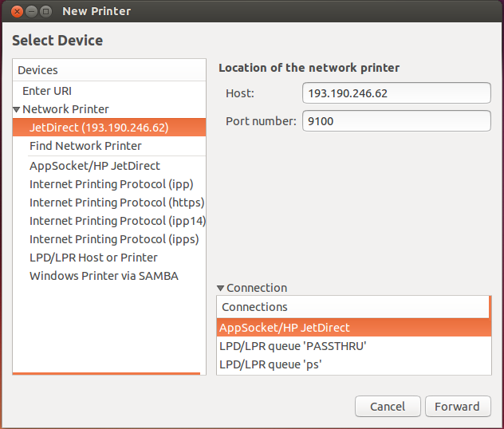
Task: Select Internet Printing Protocol (ipps)
Action: point(114,239)
